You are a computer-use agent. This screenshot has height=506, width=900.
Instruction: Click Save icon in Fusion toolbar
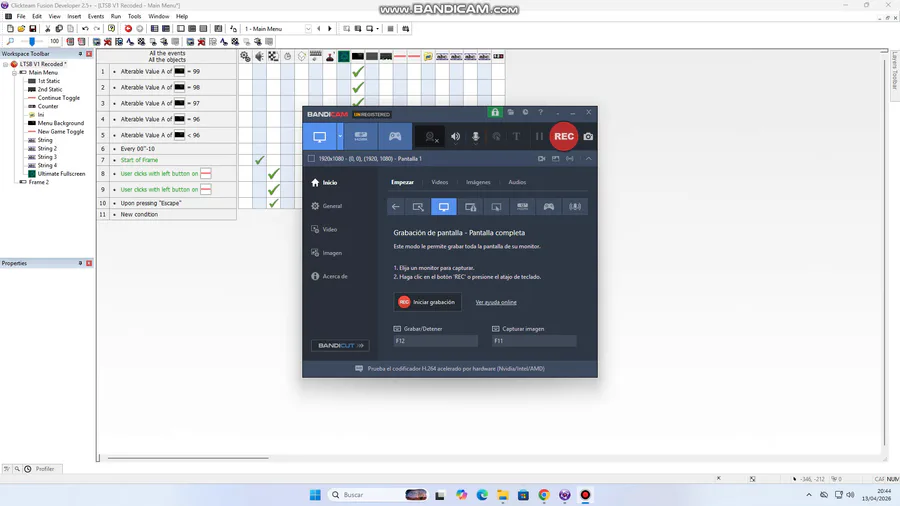(x=33, y=29)
